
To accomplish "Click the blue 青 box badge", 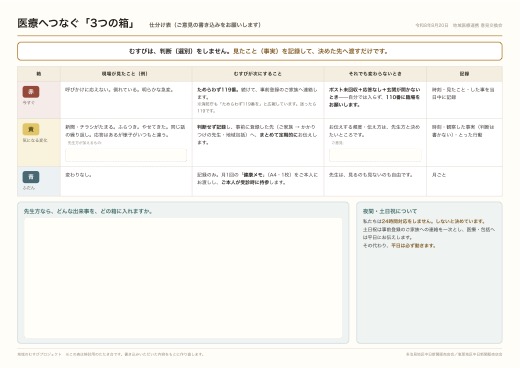I will point(31,177).
